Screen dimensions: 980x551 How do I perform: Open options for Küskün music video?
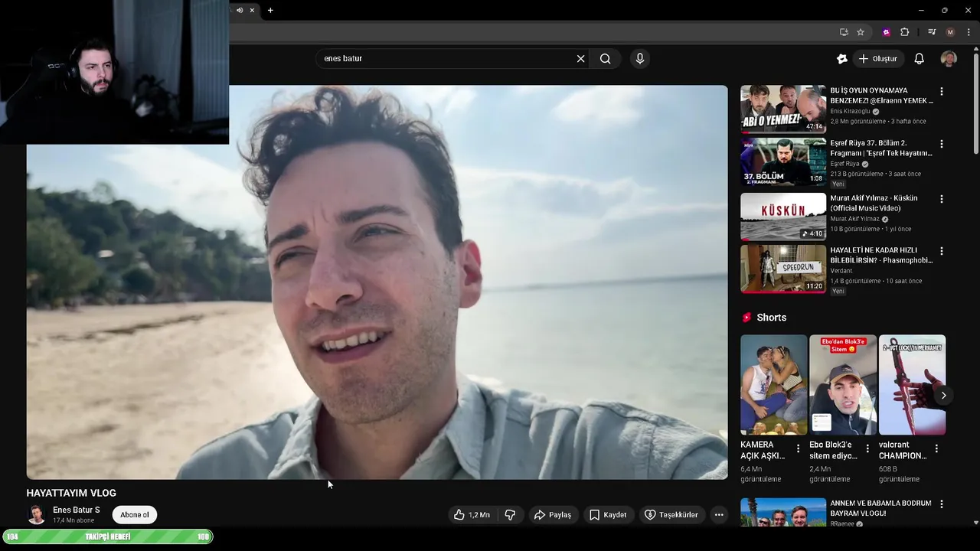(942, 199)
